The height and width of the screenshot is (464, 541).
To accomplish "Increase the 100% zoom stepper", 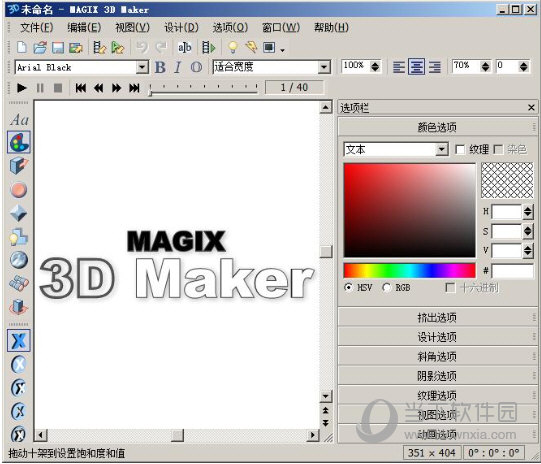I will point(375,63).
